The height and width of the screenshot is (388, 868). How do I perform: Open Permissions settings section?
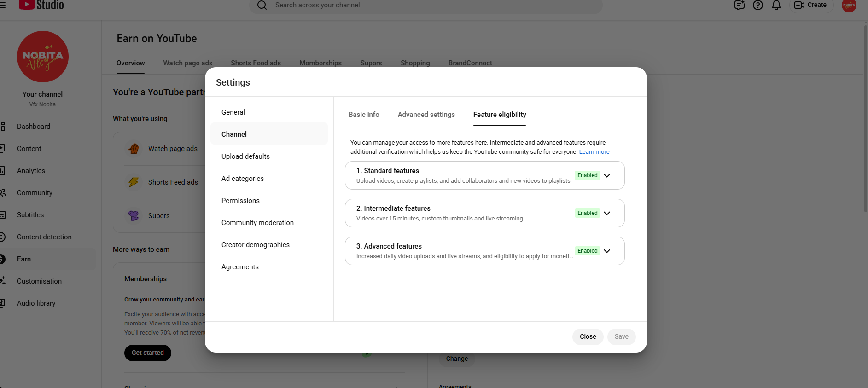[240, 201]
